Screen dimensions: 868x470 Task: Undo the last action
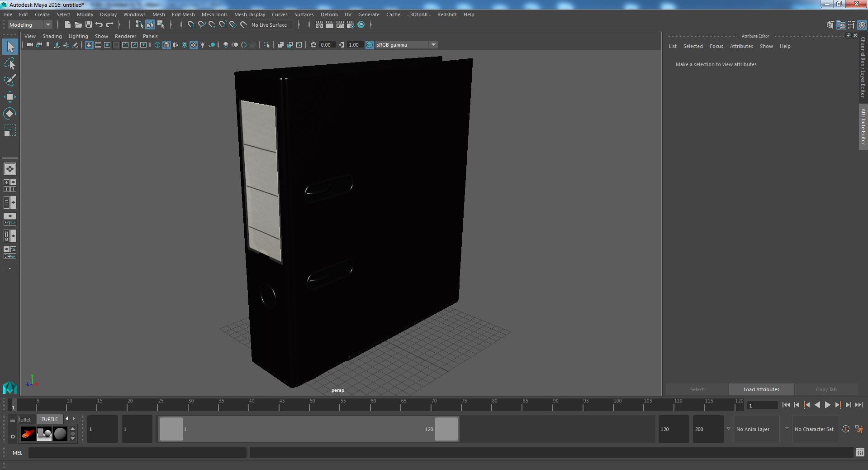point(99,25)
